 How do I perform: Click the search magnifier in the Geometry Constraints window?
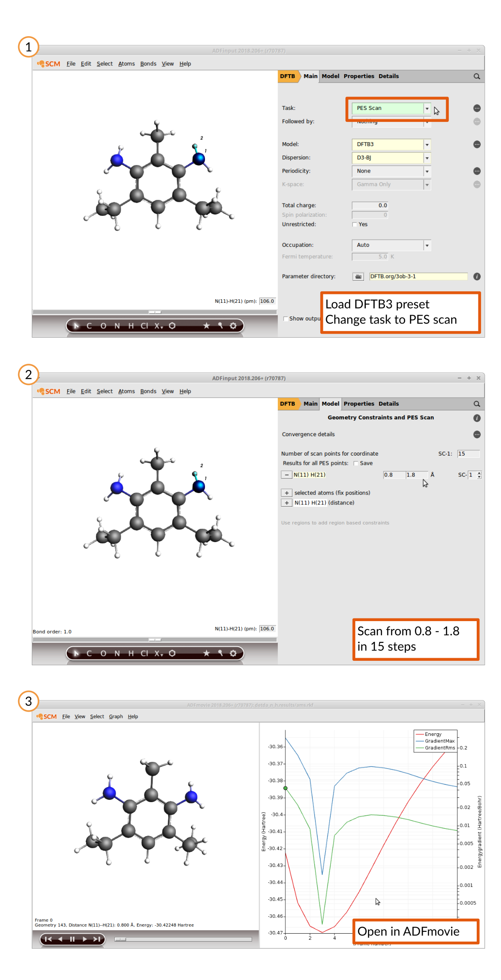tap(477, 404)
